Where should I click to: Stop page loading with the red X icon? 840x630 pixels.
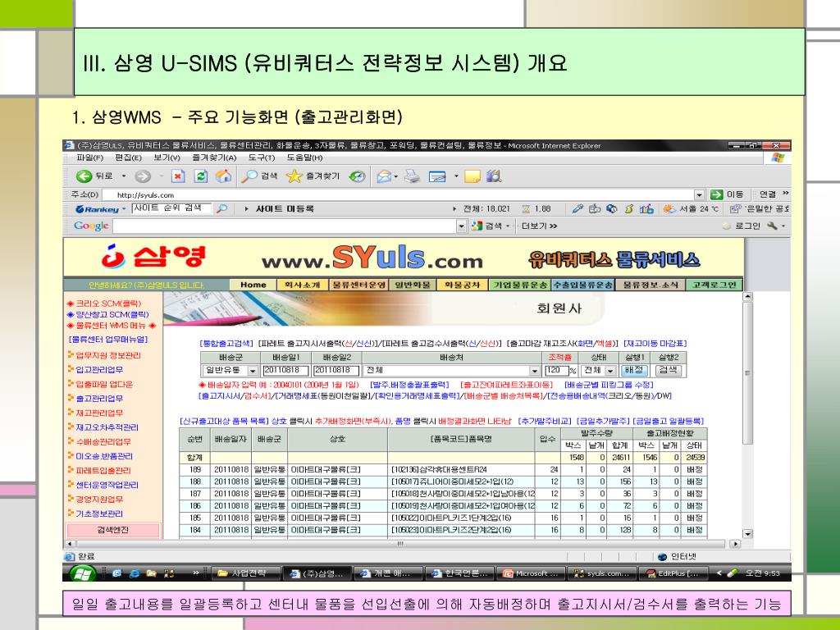click(178, 176)
